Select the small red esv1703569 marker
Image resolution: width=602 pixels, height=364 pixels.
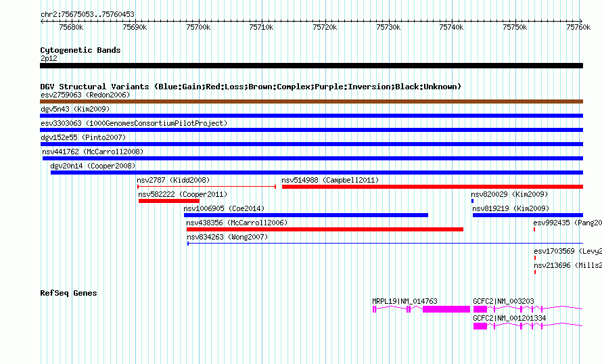535,258
